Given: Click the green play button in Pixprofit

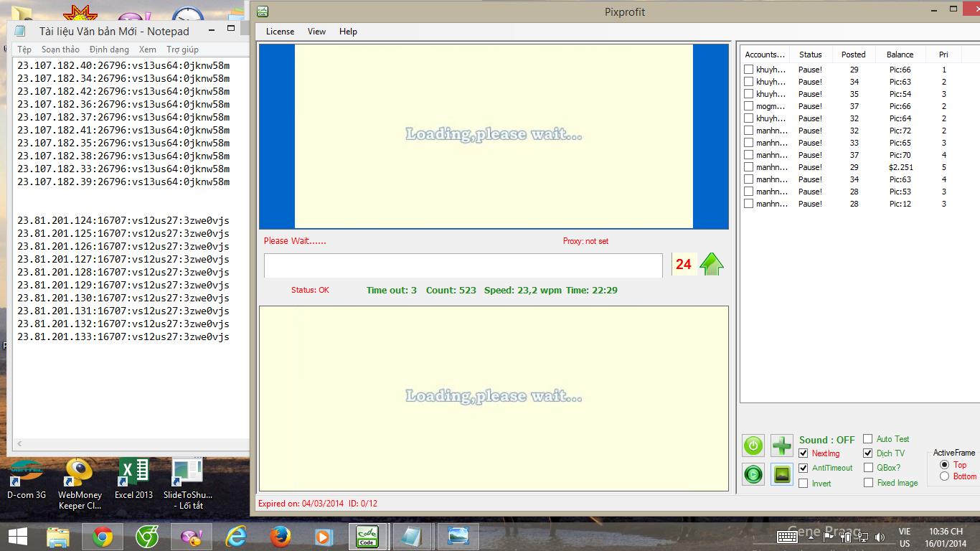Looking at the screenshot, I should point(753,474).
